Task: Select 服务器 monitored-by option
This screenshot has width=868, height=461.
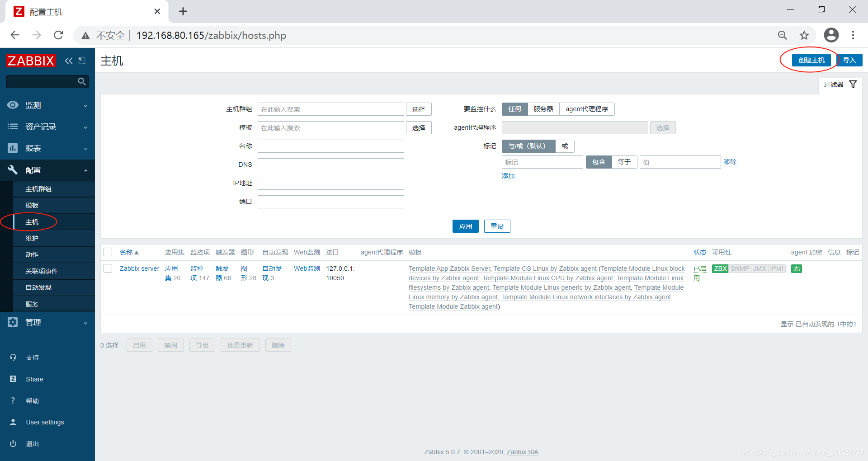Action: tap(543, 109)
